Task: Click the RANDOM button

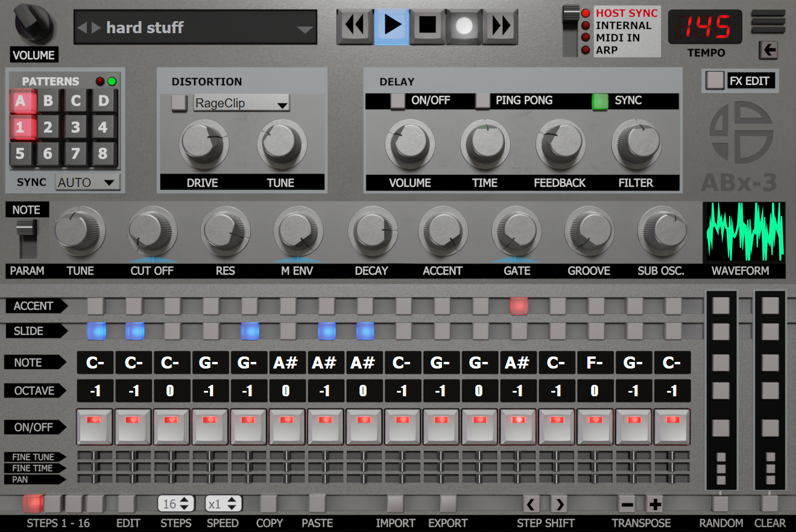Action: pyautogui.click(x=720, y=504)
